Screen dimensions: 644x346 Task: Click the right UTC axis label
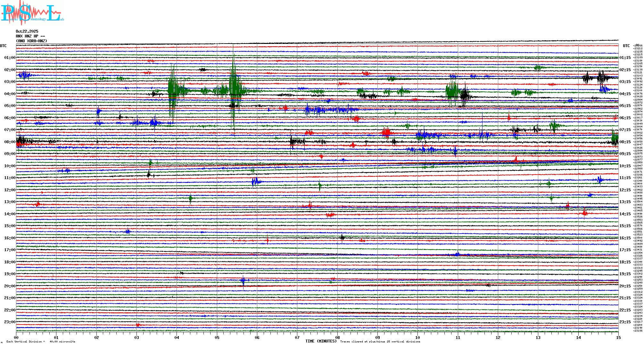click(x=626, y=46)
